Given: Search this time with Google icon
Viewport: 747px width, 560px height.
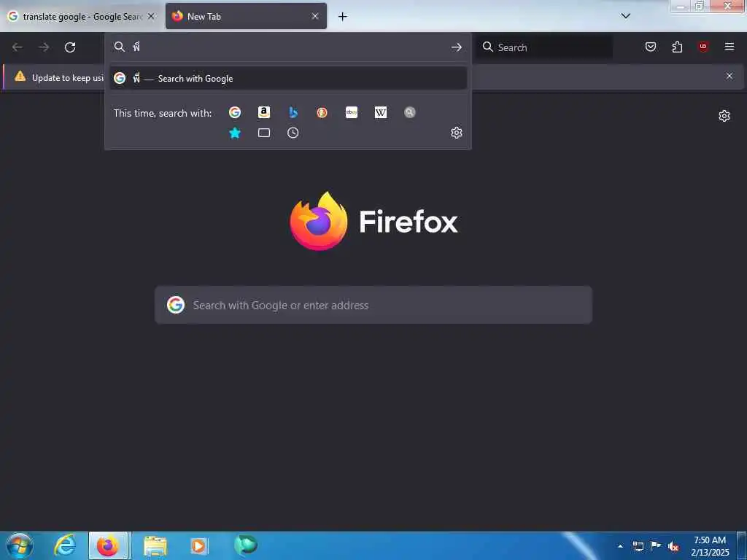Looking at the screenshot, I should click(234, 112).
